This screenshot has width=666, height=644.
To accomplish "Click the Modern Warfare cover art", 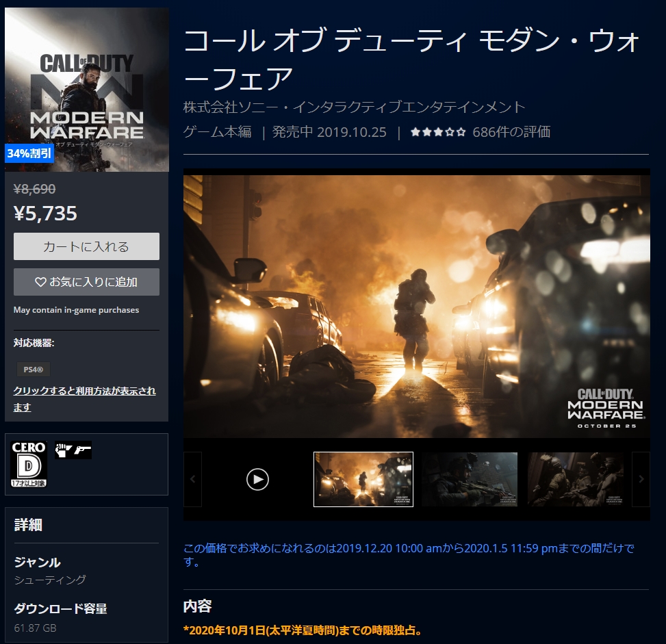I will 87,89.
